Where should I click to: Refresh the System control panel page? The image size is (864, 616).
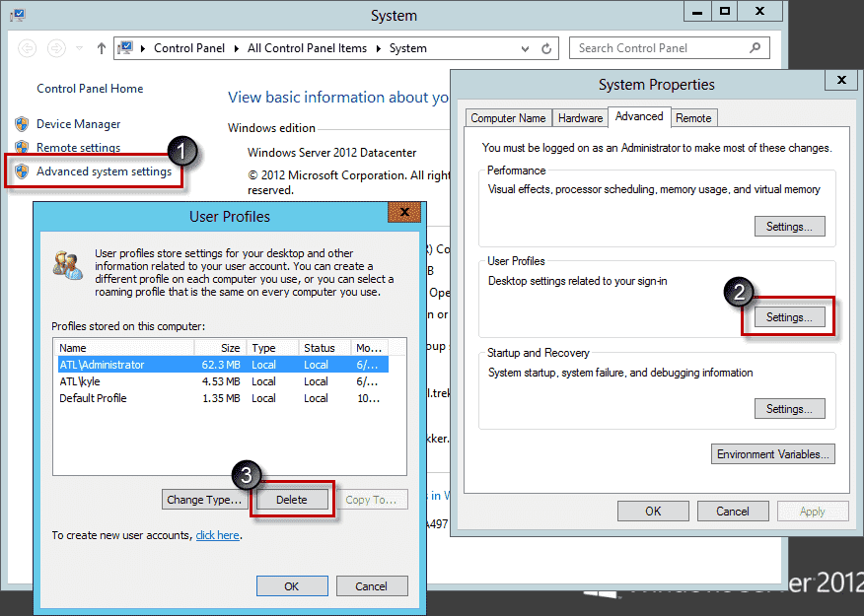(546, 48)
